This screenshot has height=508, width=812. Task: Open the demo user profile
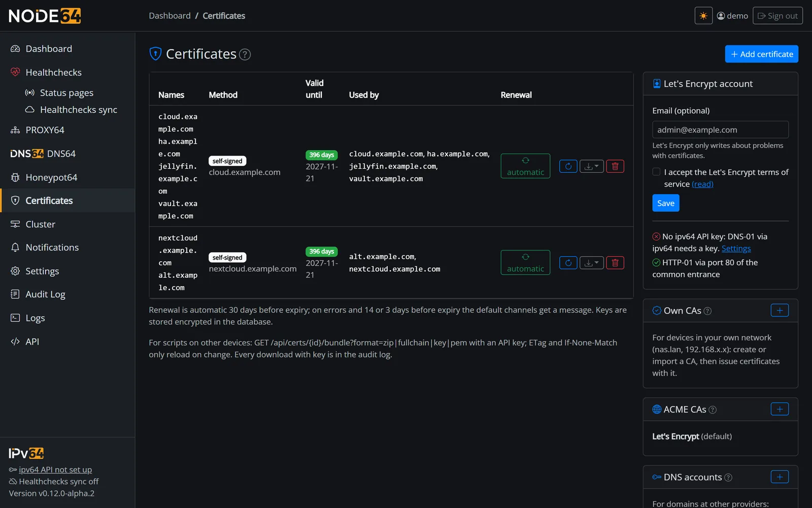(732, 16)
